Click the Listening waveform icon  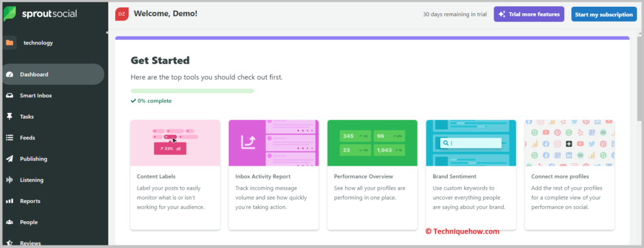point(9,180)
